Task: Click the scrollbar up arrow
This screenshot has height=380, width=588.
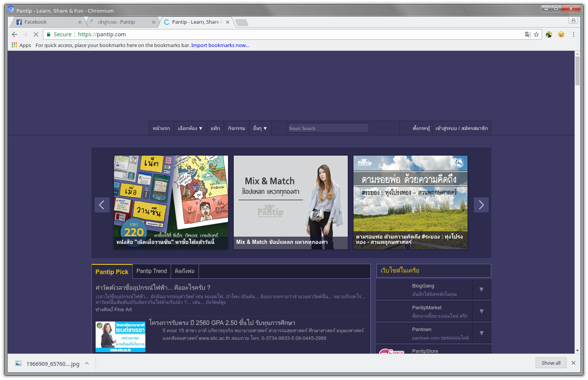Action: [577, 54]
